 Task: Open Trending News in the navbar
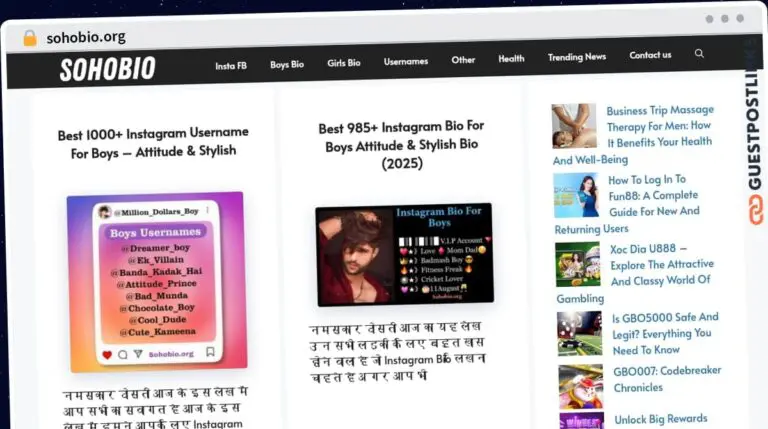[576, 57]
